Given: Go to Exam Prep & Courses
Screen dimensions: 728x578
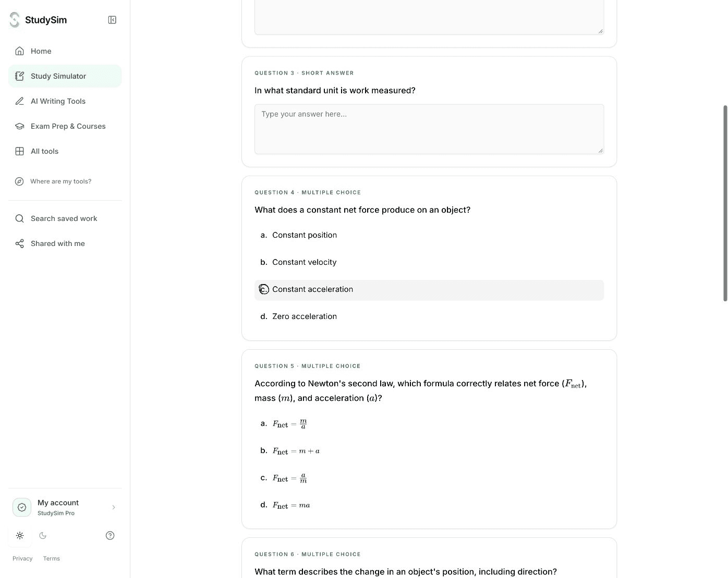Looking at the screenshot, I should [65, 126].
